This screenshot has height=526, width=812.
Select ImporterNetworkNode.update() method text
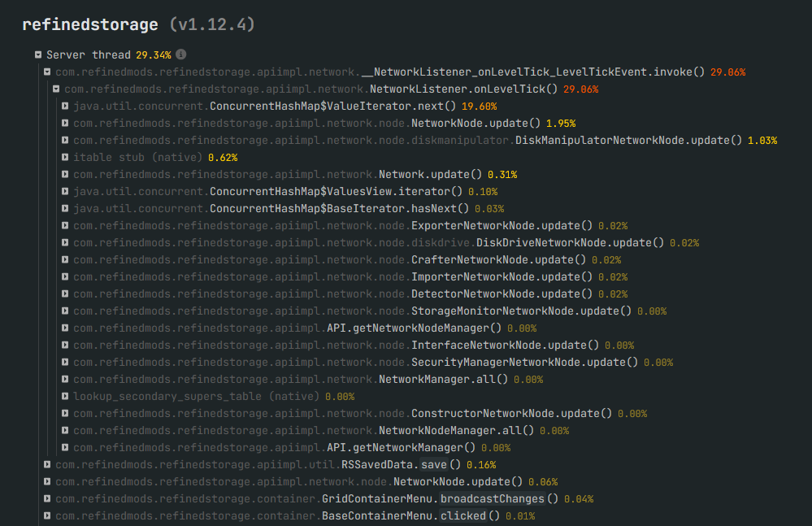click(502, 277)
